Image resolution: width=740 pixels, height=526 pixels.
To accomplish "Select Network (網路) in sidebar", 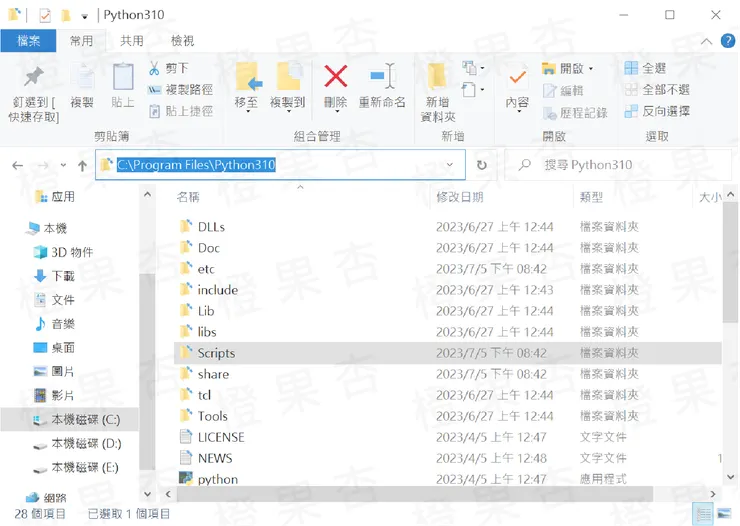I will pyautogui.click(x=46, y=498).
